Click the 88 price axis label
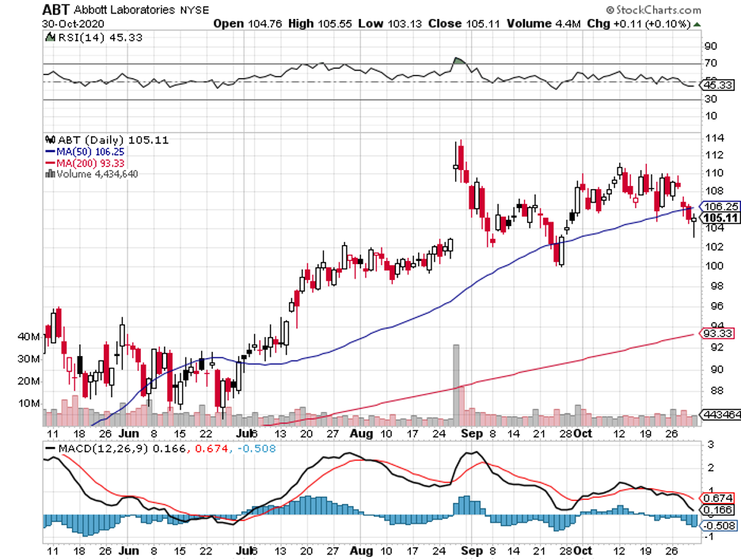741x560 pixels. pos(717,390)
